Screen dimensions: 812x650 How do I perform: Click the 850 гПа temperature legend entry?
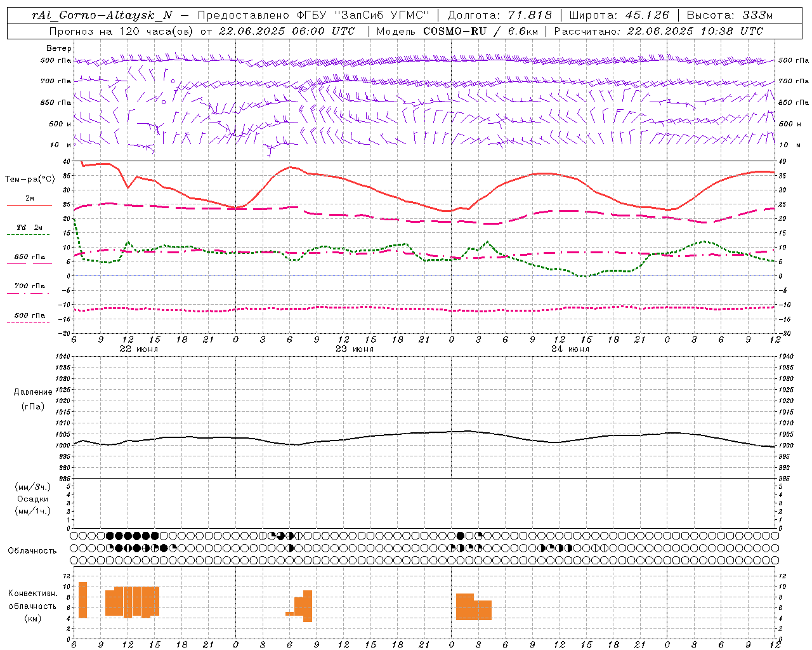point(29,257)
